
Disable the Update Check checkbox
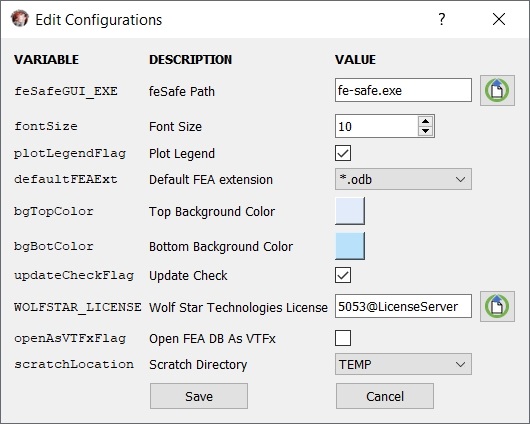pos(343,275)
